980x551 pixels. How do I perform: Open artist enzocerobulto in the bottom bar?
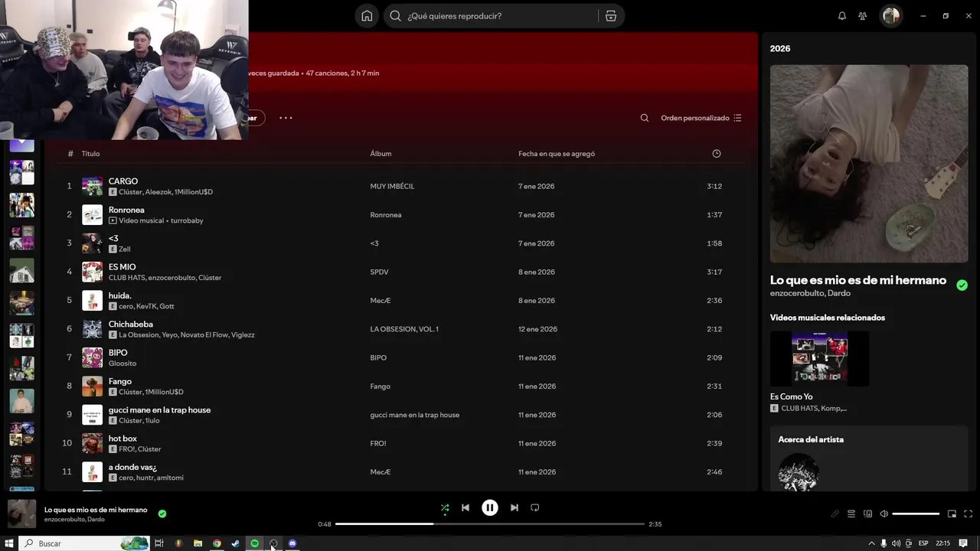(x=64, y=520)
